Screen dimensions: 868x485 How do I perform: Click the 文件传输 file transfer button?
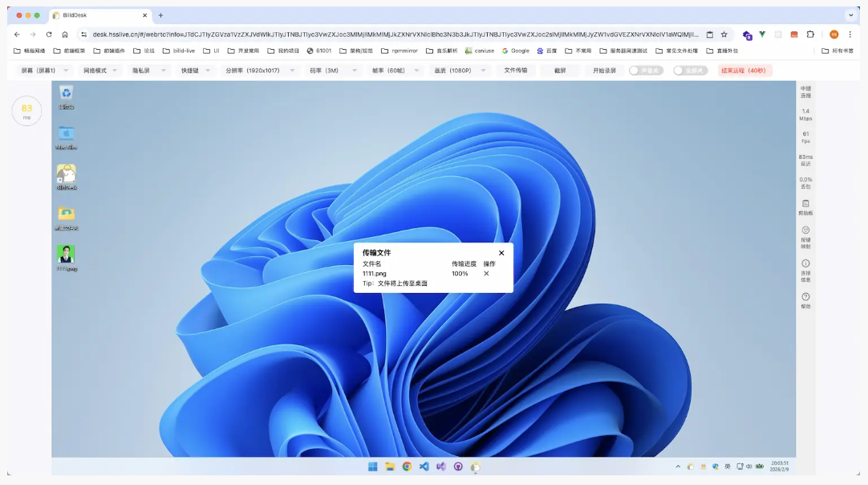point(516,71)
